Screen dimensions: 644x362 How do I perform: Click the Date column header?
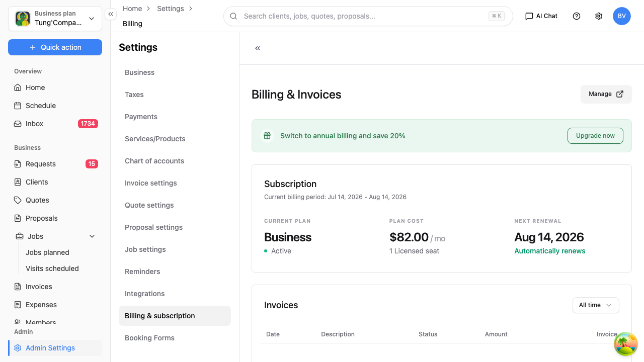click(x=273, y=334)
